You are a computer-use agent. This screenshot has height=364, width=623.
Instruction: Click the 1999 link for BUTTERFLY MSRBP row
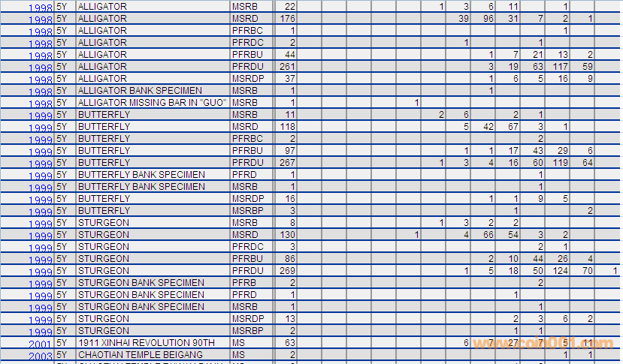click(x=41, y=212)
